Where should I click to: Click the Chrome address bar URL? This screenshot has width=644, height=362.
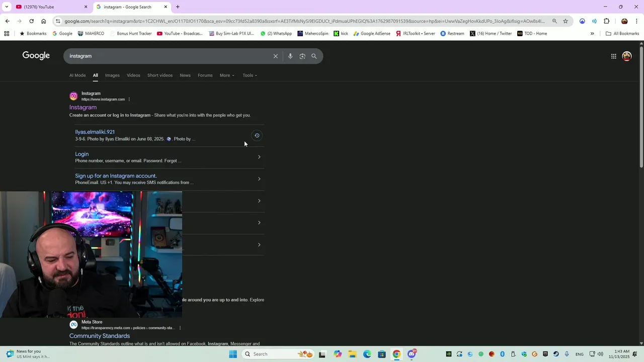tap(304, 21)
